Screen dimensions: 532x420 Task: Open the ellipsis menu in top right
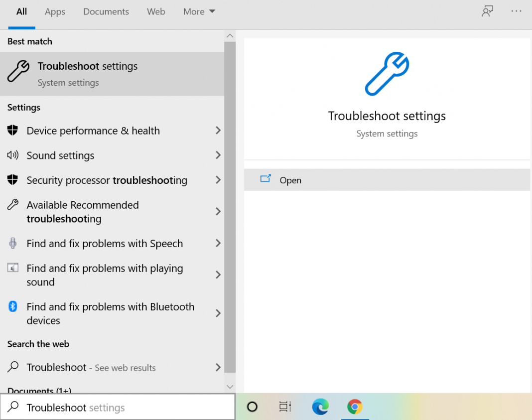(517, 11)
